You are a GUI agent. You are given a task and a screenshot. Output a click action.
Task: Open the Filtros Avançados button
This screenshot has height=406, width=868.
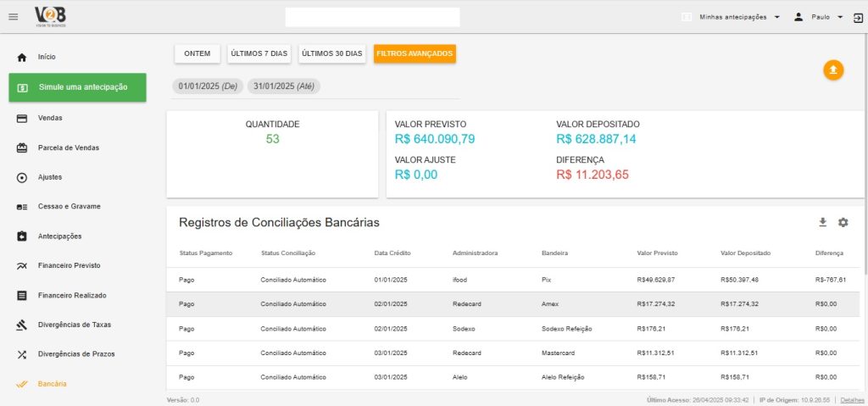415,53
